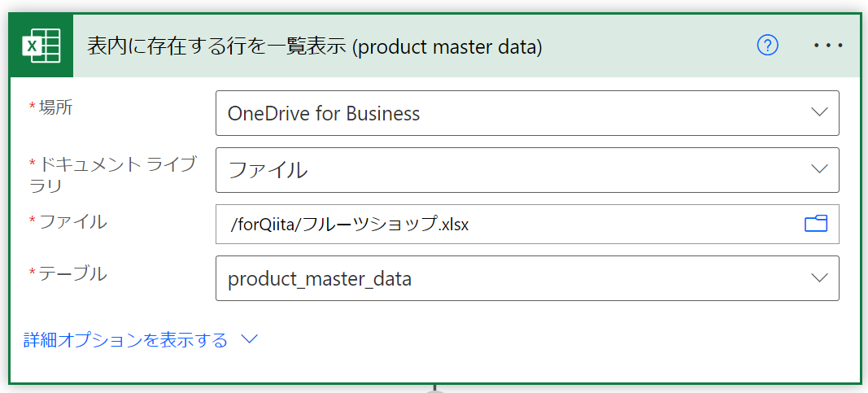Click the 詳細オプションを表示する link
The image size is (868, 393).
tap(126, 340)
